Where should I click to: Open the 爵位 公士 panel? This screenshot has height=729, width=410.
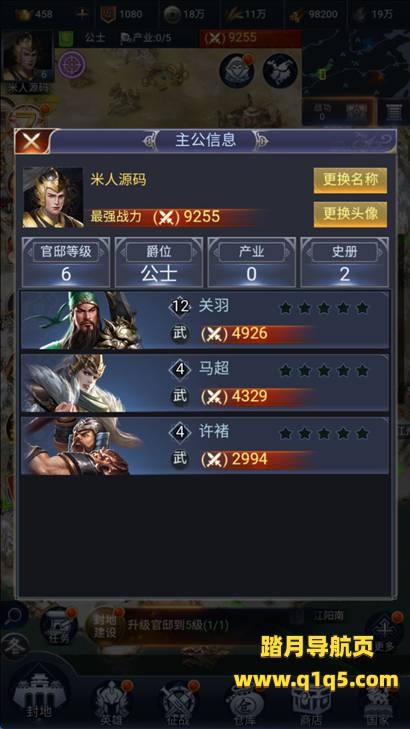pyautogui.click(x=159, y=262)
